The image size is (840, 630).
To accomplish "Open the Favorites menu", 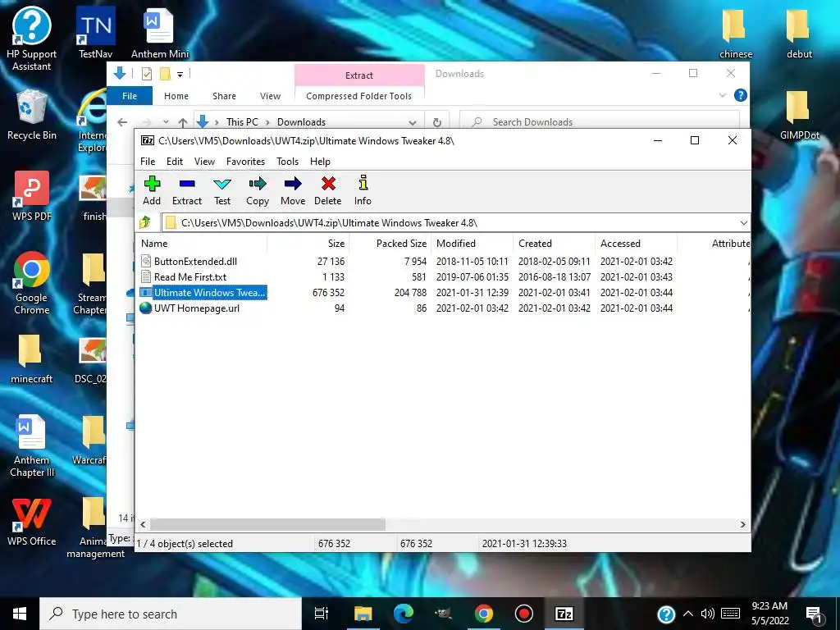I will point(245,162).
